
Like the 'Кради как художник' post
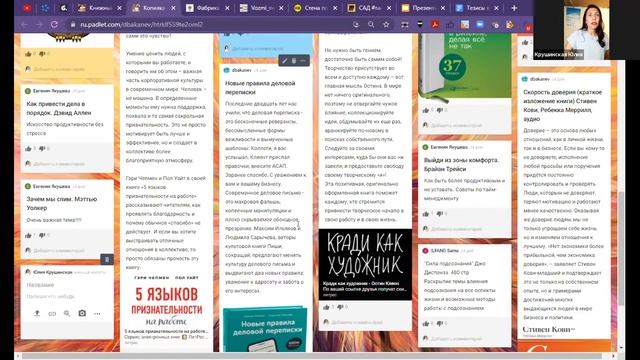[326, 307]
